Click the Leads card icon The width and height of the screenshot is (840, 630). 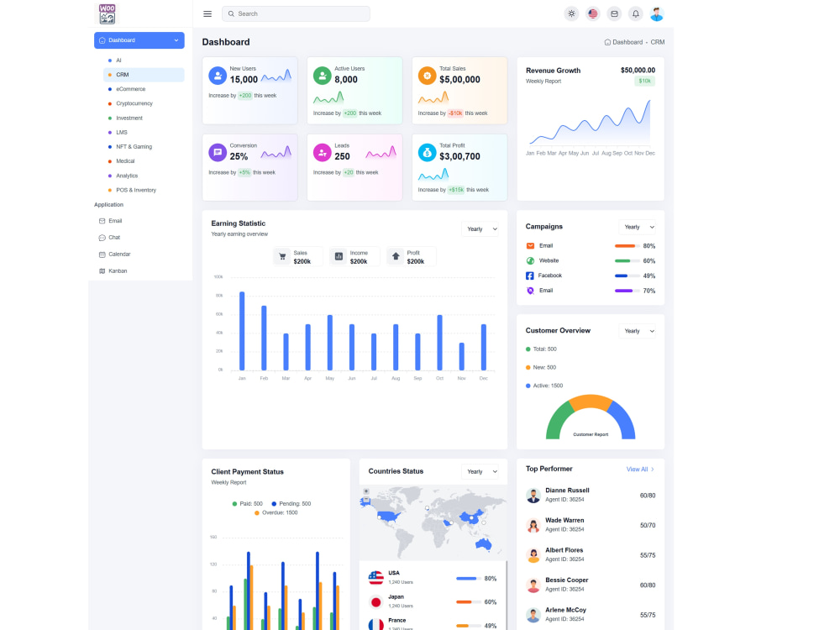322,153
